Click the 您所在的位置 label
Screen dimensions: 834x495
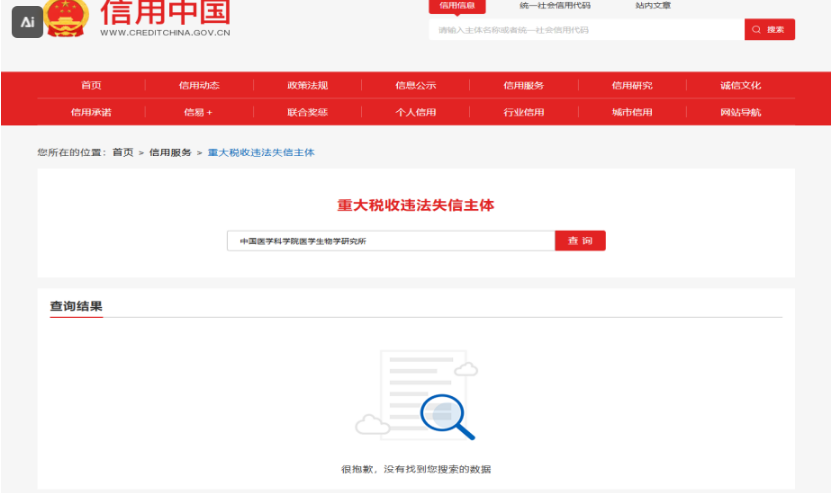pyautogui.click(x=72, y=153)
